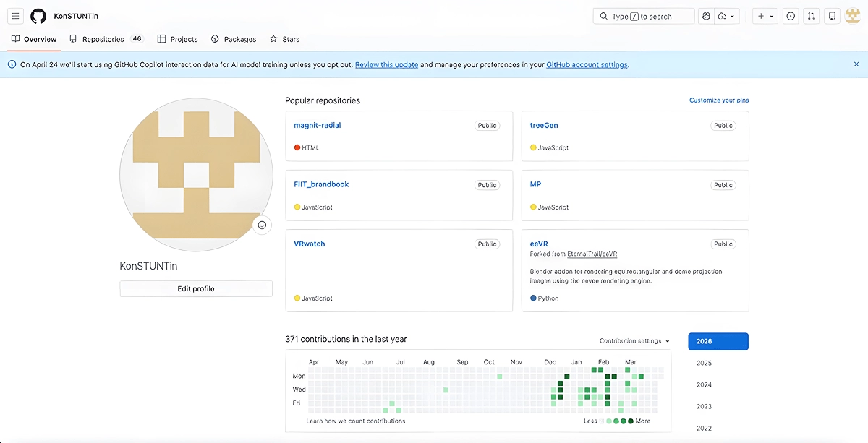The height and width of the screenshot is (443, 868).
Task: Click the lightest gray legend square
Action: click(x=603, y=421)
